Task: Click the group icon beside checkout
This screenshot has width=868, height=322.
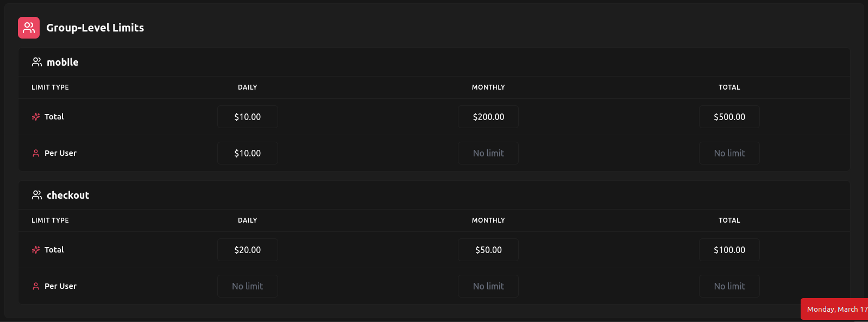Action: coord(37,195)
